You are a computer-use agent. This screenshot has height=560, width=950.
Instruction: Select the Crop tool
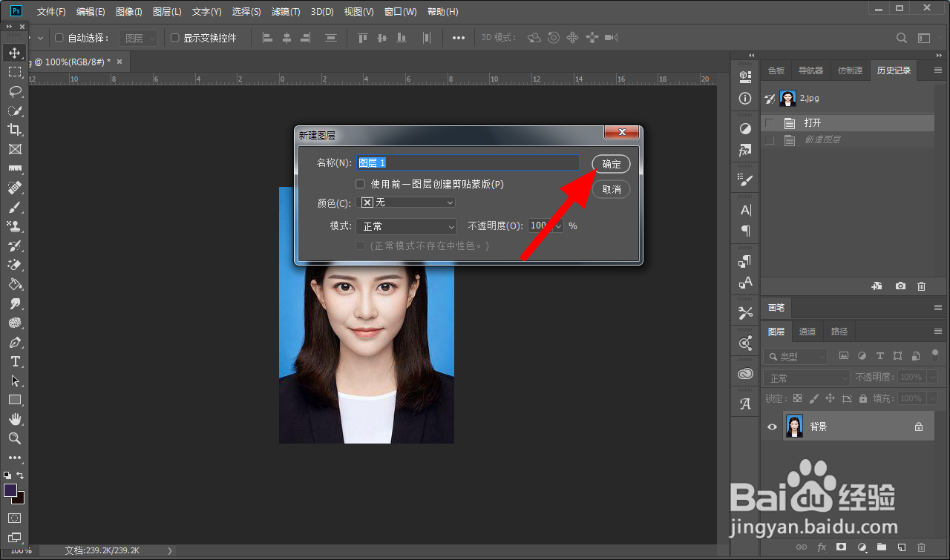click(x=15, y=130)
